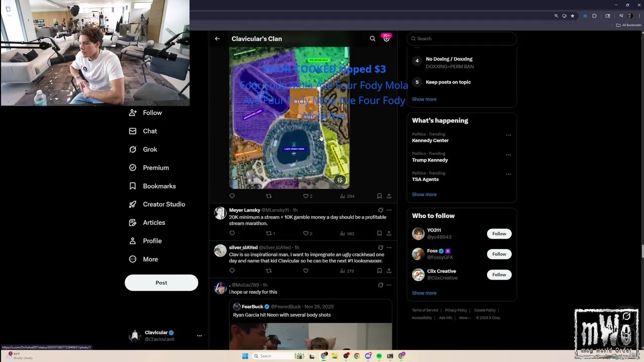Open Spotify from the taskbar
The width and height of the screenshot is (644, 362).
click(379, 356)
